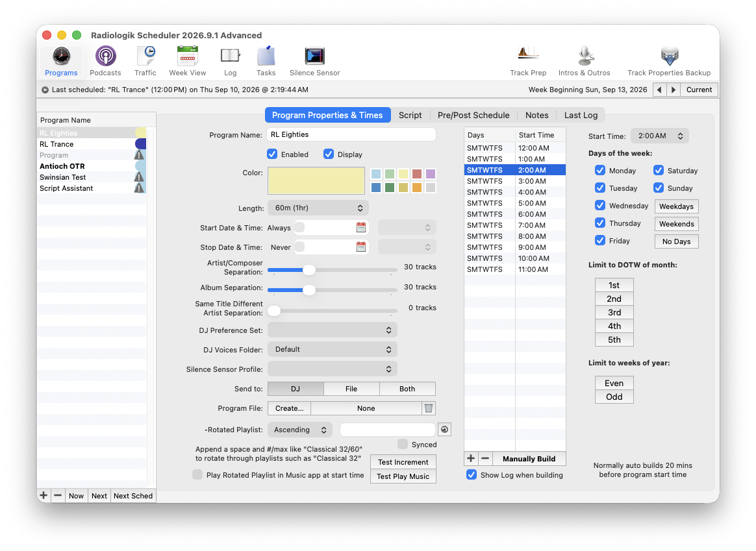Open the Silence Sensor icon
The height and width of the screenshot is (551, 756).
coord(314,61)
